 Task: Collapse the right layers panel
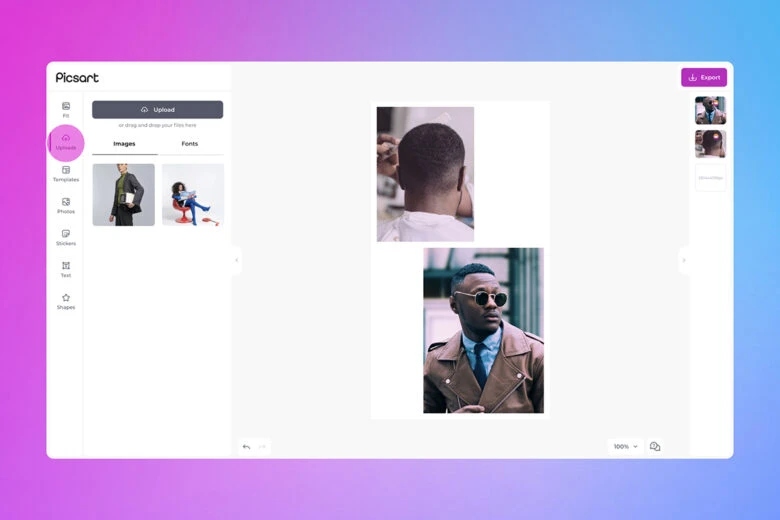tap(684, 260)
